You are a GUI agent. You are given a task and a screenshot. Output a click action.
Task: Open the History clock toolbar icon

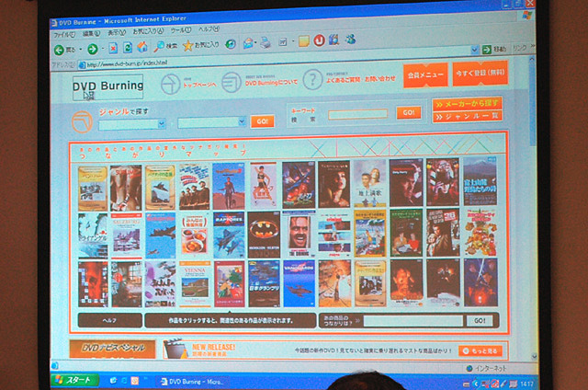click(231, 44)
